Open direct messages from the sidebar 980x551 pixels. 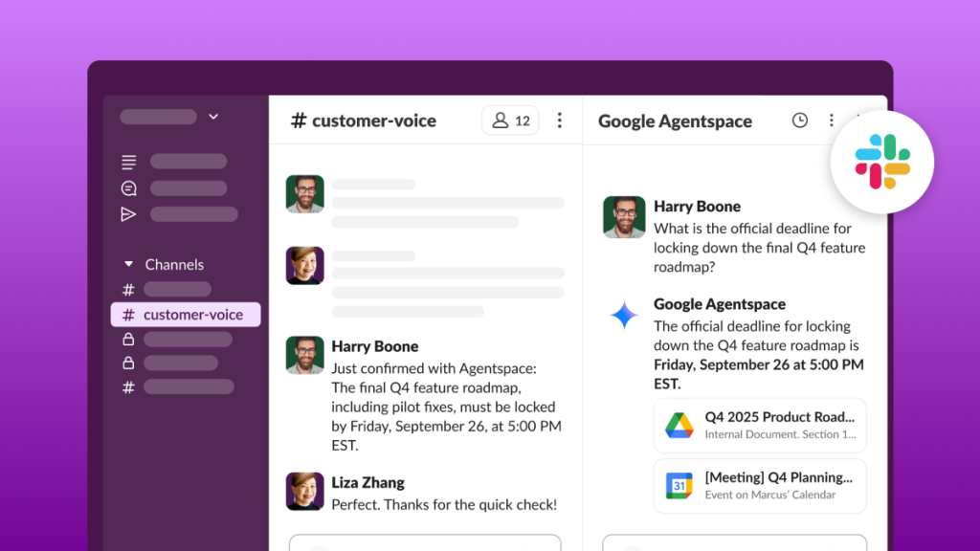tap(129, 187)
